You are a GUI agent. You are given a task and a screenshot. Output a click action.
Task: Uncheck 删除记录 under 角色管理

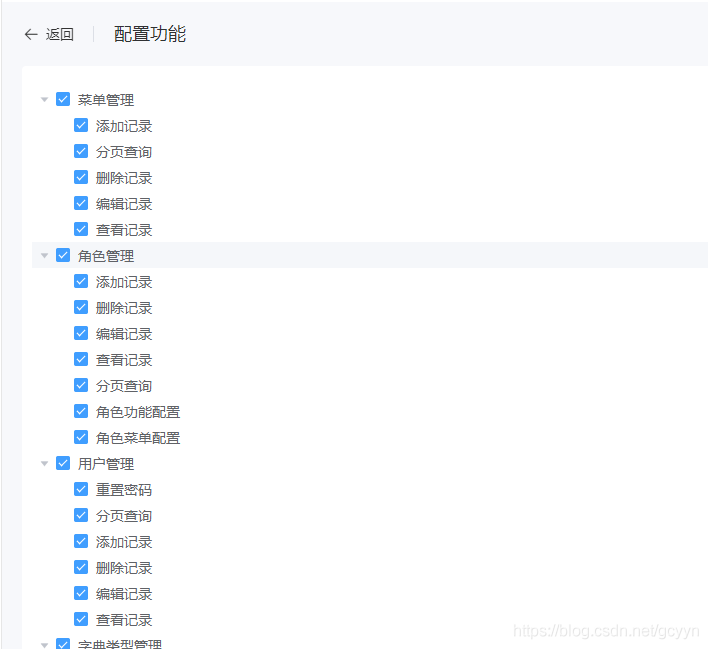[x=81, y=307]
